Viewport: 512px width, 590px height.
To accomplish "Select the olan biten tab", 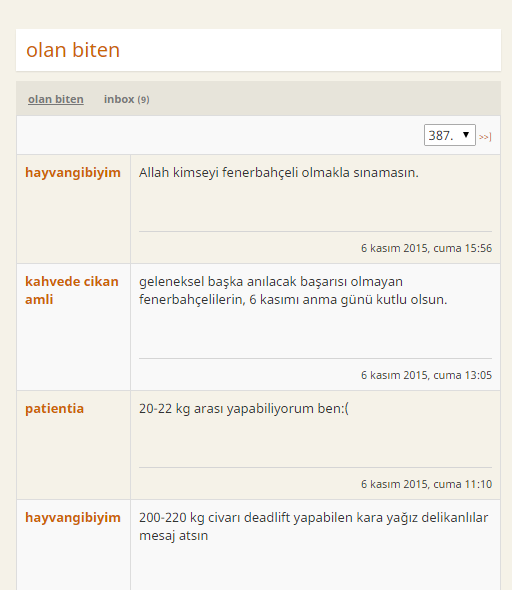I will (x=56, y=99).
